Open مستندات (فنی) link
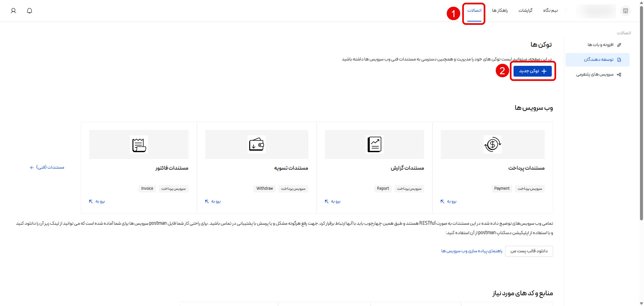 (47, 167)
